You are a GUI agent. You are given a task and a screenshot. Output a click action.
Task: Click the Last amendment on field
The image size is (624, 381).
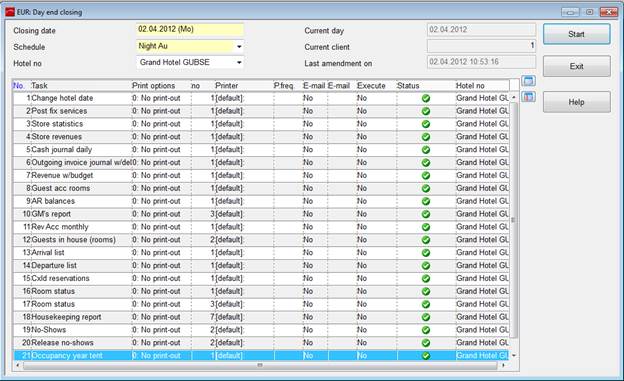[481, 62]
